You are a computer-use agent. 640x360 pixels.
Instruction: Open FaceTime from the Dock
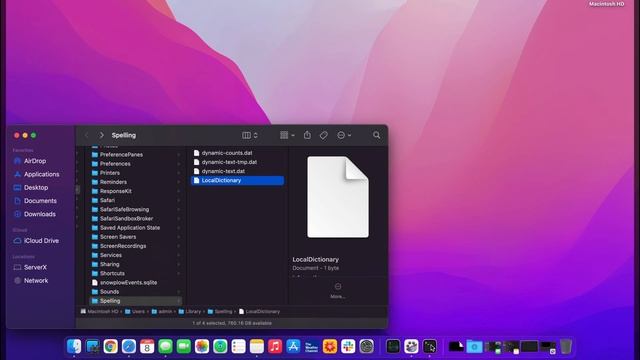click(x=184, y=347)
